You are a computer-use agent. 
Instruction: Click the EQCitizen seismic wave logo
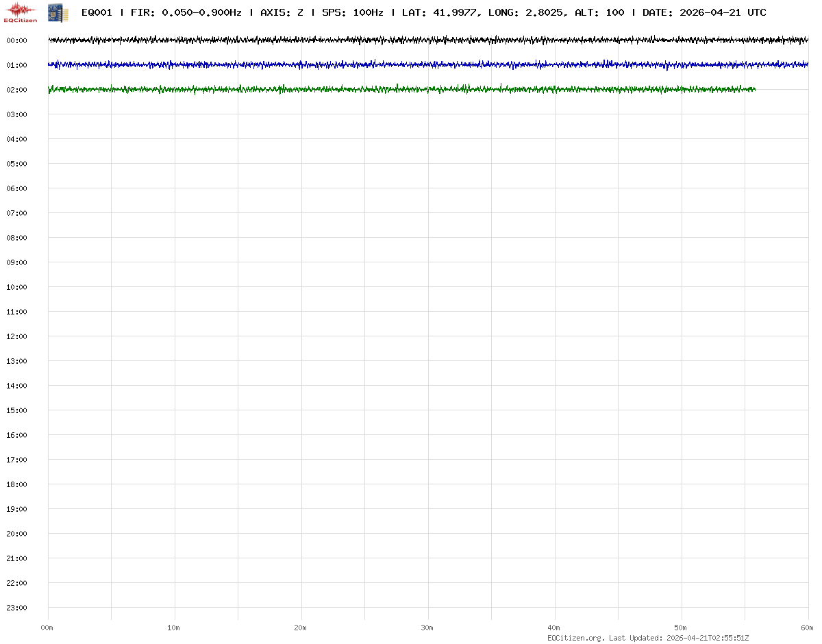(21, 11)
